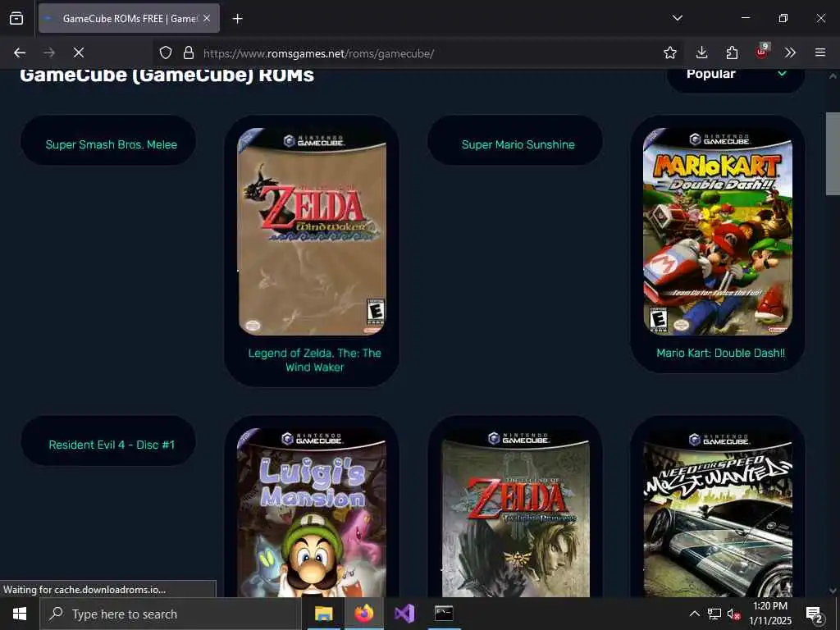Image resolution: width=840 pixels, height=630 pixels.
Task: Click the Zelda Wind Waker cover art
Action: coord(312,231)
